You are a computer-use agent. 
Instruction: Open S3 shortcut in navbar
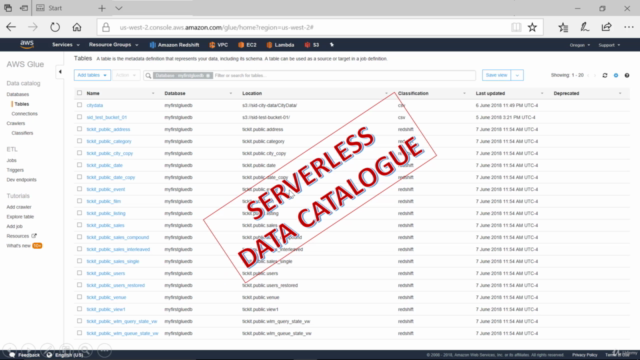[312, 45]
